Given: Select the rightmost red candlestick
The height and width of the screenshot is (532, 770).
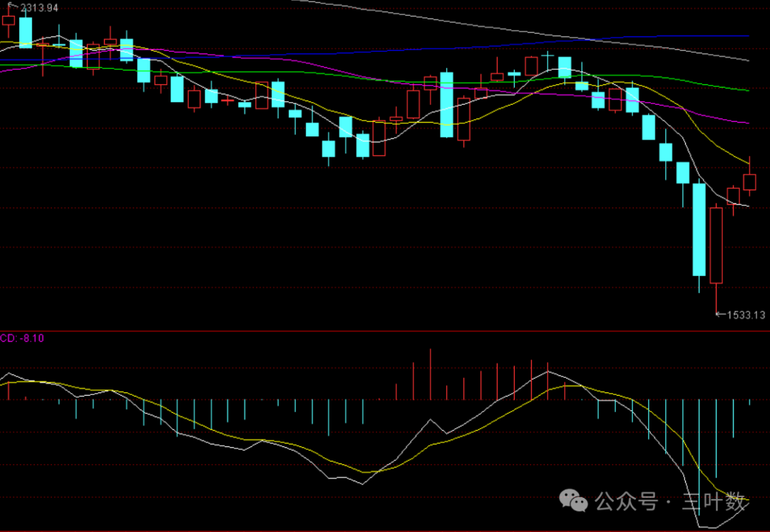Looking at the screenshot, I should point(749,176).
